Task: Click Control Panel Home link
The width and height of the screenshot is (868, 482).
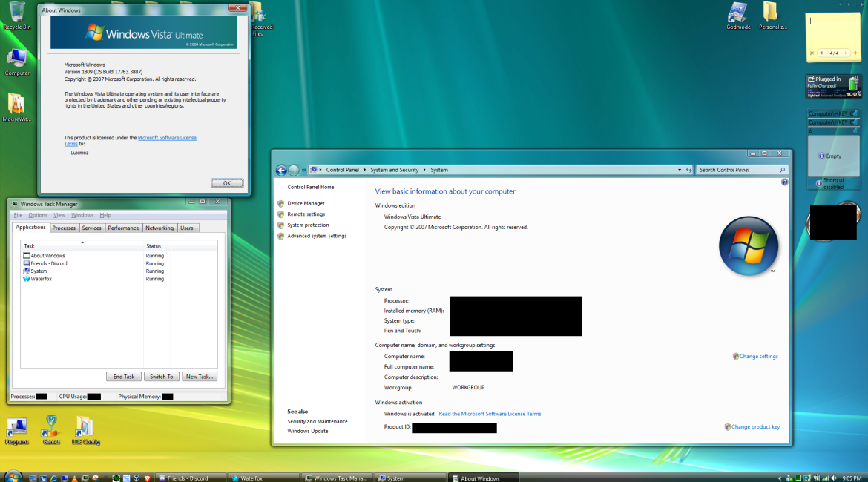Action: tap(311, 187)
